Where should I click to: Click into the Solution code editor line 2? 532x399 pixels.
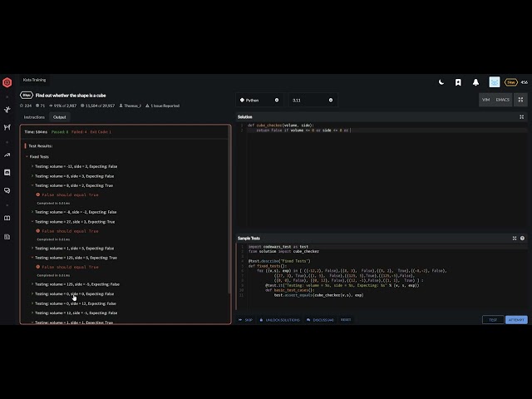click(x=387, y=131)
